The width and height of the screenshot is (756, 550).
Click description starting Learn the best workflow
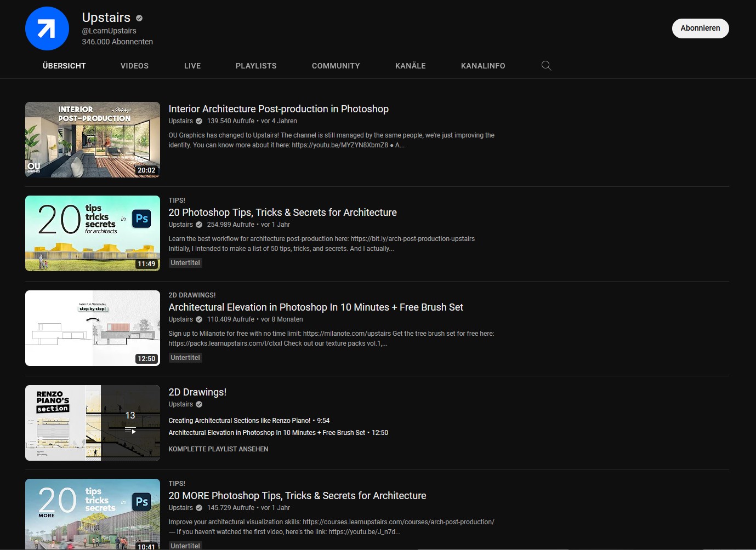[x=321, y=244]
